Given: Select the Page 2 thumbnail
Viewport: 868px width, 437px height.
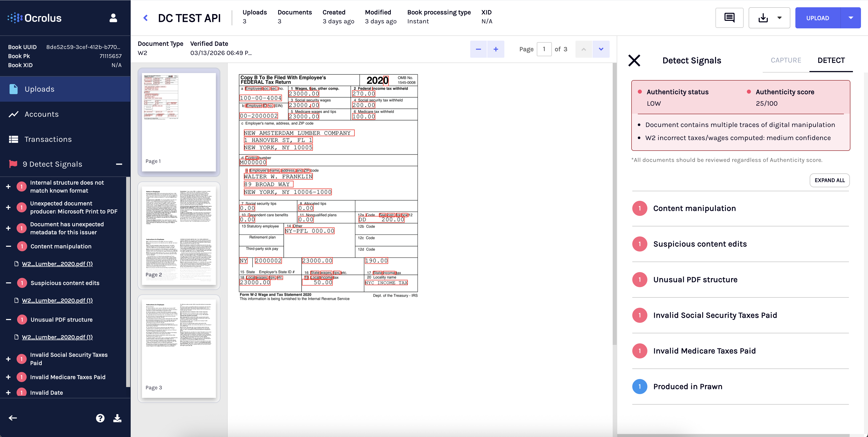Looking at the screenshot, I should [179, 235].
